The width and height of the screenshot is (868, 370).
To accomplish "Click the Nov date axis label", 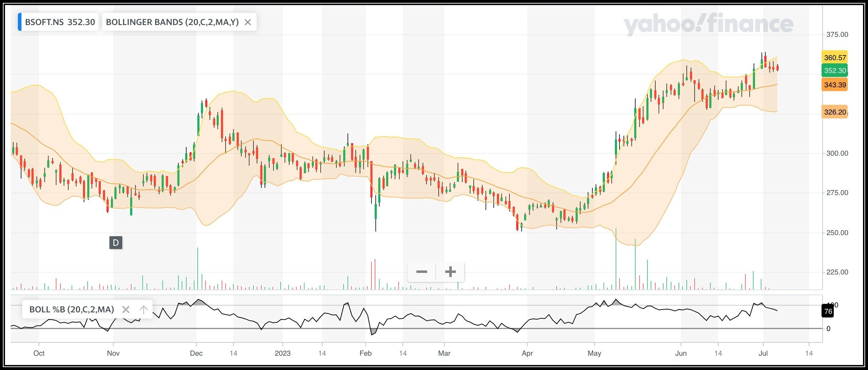I will tap(113, 353).
